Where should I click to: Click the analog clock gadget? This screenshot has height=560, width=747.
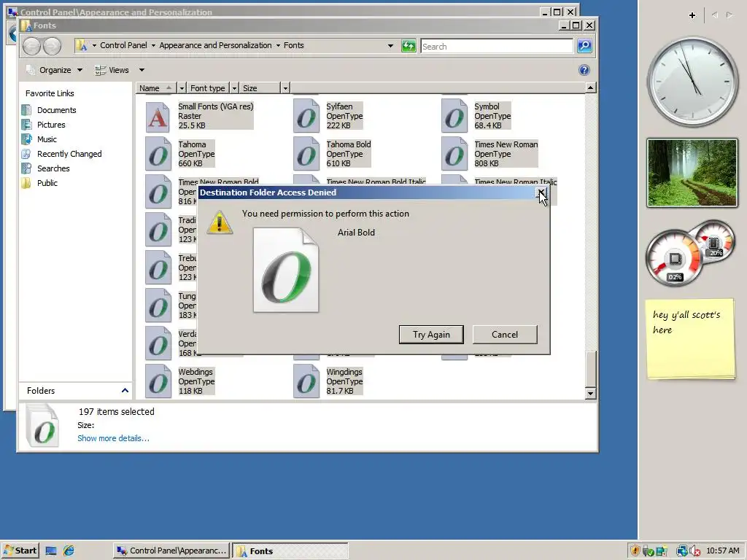click(x=692, y=82)
